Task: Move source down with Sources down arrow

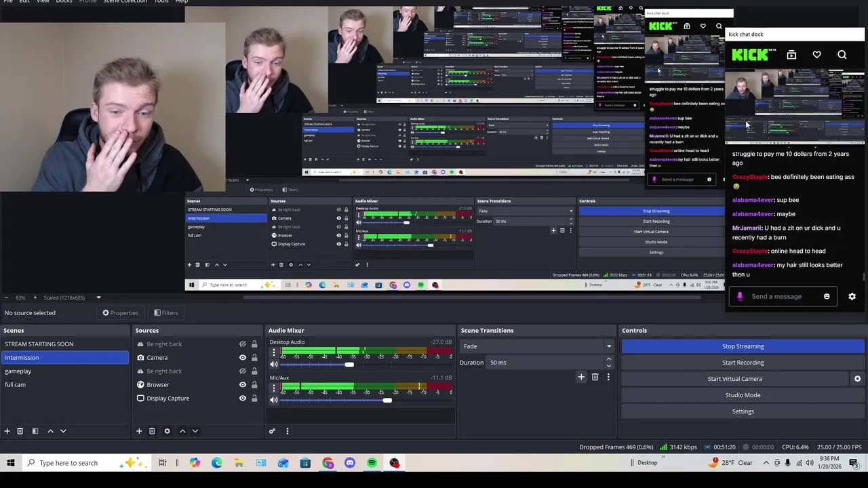Action: (195, 431)
